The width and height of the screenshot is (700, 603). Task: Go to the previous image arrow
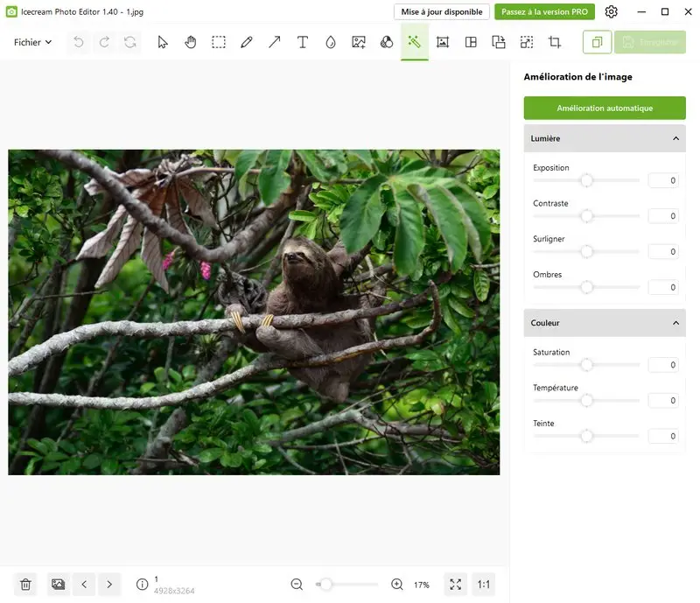(x=84, y=585)
